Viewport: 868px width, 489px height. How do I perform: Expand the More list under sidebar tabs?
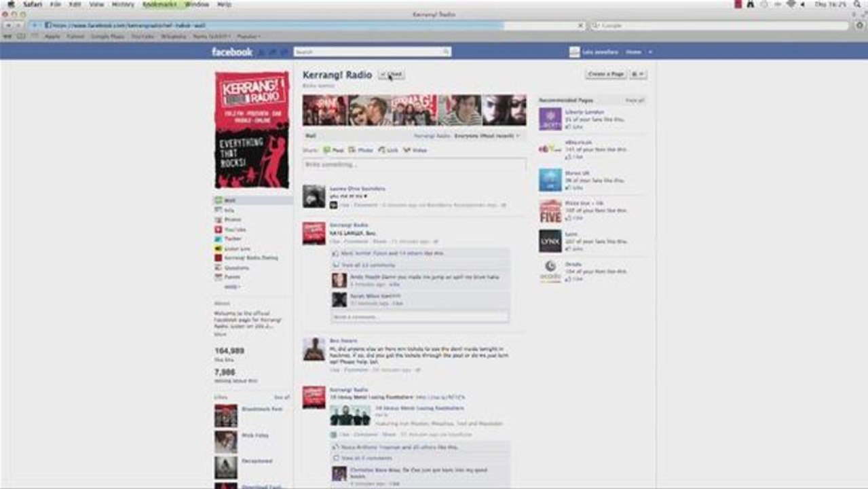click(x=232, y=287)
